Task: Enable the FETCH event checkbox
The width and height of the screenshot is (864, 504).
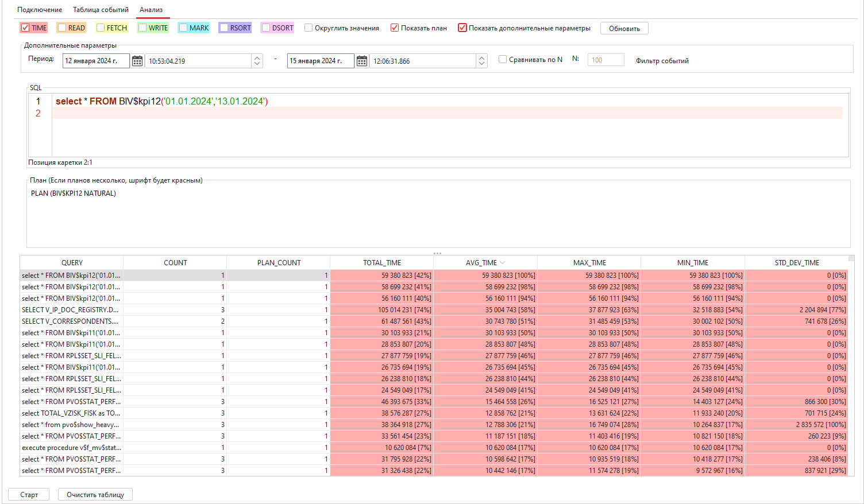Action: click(x=99, y=27)
